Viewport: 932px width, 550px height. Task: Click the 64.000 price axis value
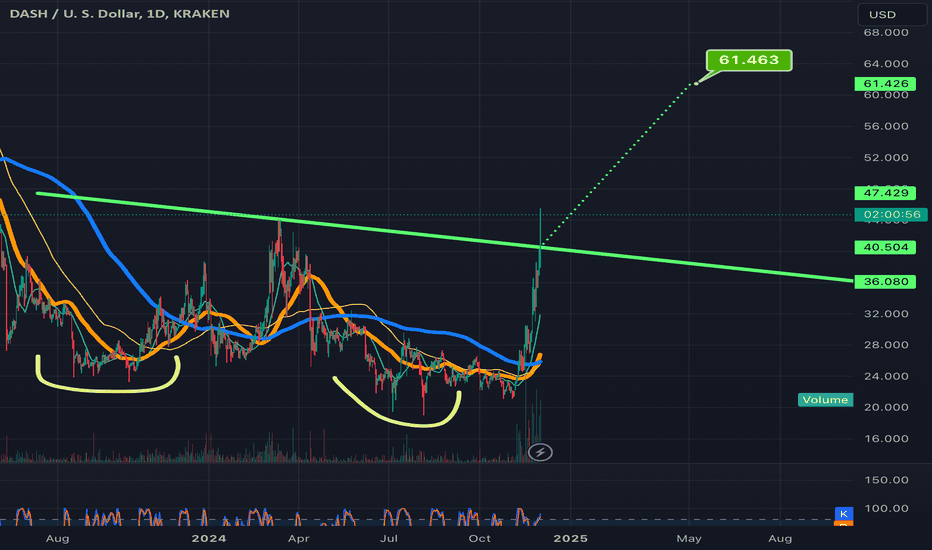(886, 64)
